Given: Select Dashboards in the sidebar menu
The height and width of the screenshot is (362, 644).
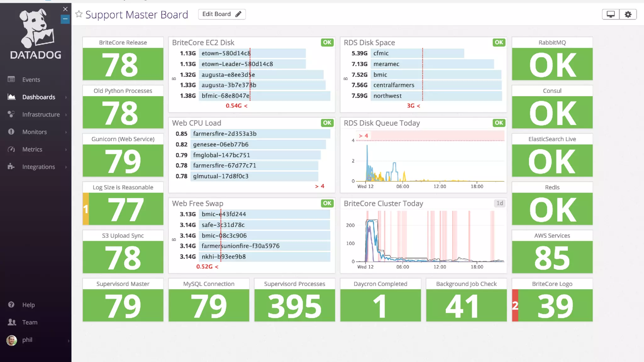Looking at the screenshot, I should coord(38,97).
